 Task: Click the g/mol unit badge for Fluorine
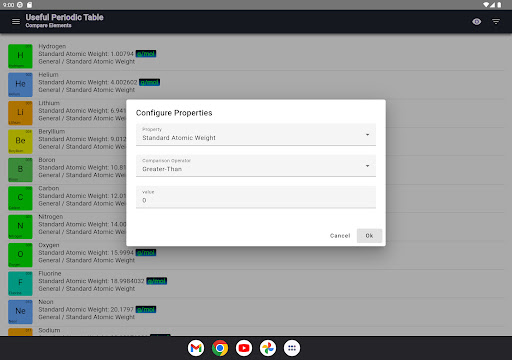(157, 281)
